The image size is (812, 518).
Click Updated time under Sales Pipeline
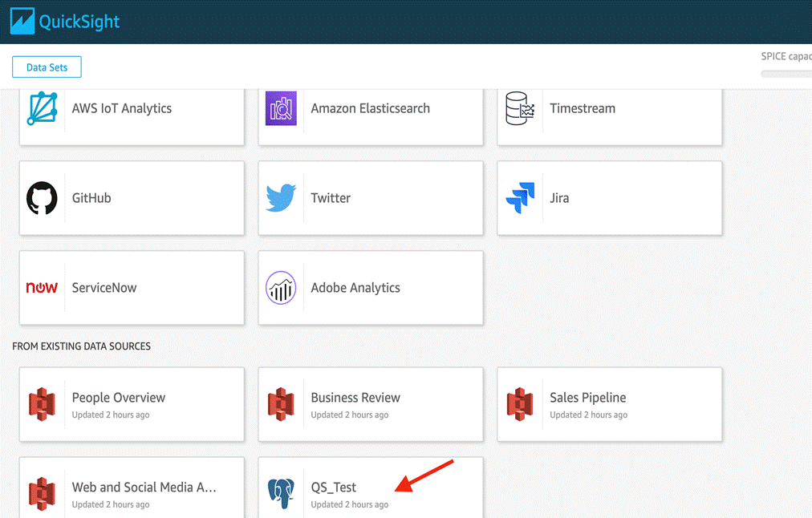click(x=588, y=415)
